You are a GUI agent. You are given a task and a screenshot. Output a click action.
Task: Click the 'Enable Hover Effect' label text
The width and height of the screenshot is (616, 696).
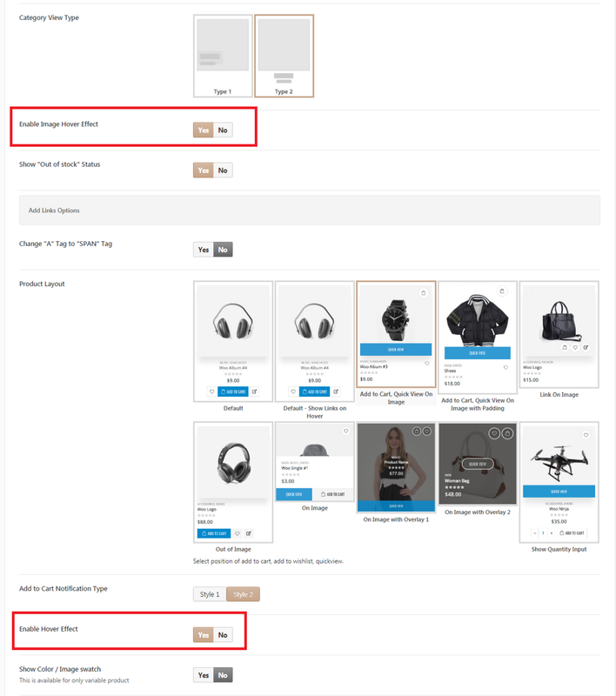[x=49, y=628]
